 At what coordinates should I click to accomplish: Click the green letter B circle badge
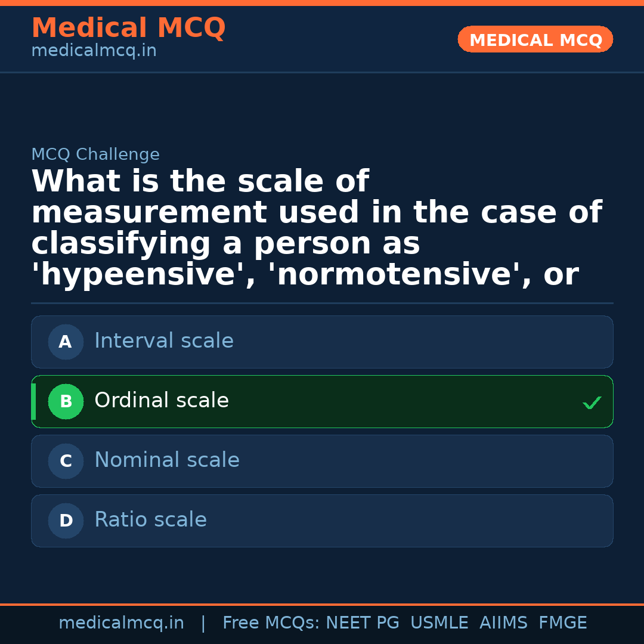pos(66,402)
